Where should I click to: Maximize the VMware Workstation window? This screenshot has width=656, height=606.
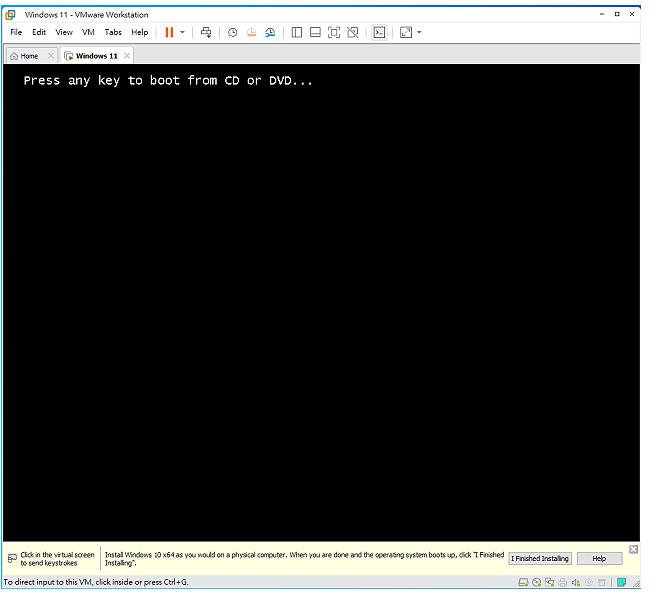click(617, 14)
